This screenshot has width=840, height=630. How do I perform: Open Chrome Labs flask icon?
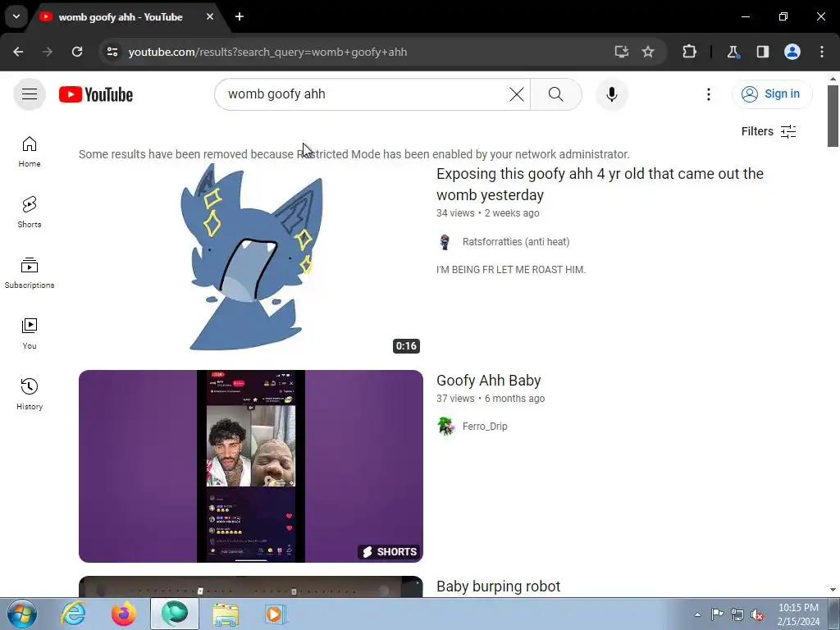(733, 52)
